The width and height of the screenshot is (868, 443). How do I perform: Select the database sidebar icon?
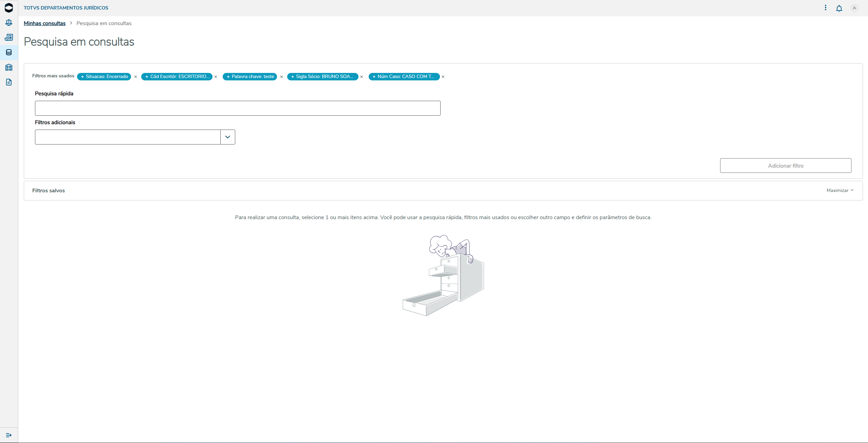click(x=9, y=52)
